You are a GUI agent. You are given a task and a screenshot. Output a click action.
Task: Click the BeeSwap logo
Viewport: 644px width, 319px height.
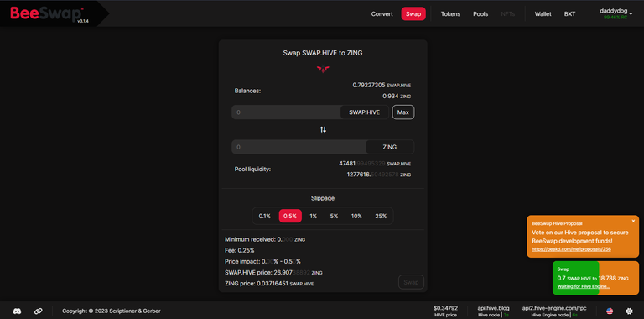(46, 13)
